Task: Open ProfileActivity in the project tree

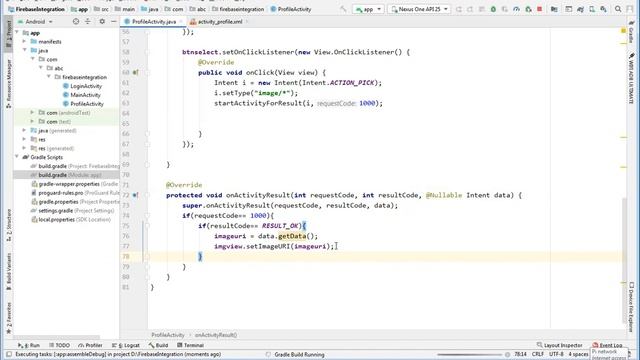Action: [83, 104]
